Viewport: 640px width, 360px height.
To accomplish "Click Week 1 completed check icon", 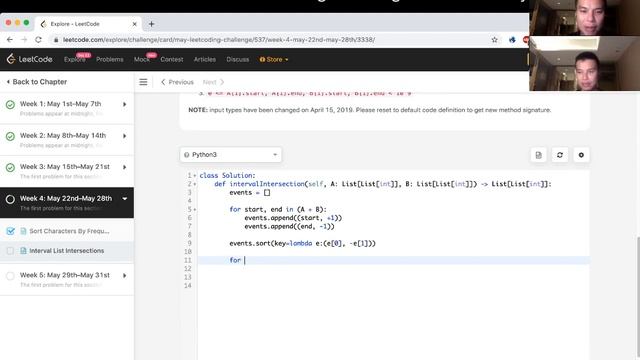I will point(10,105).
